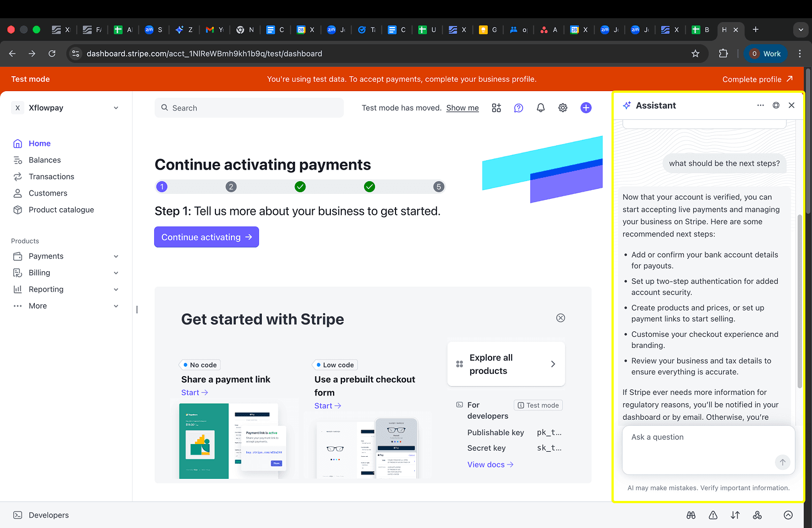Expand the More menu
Screen dimensions: 812x528
[66, 306]
